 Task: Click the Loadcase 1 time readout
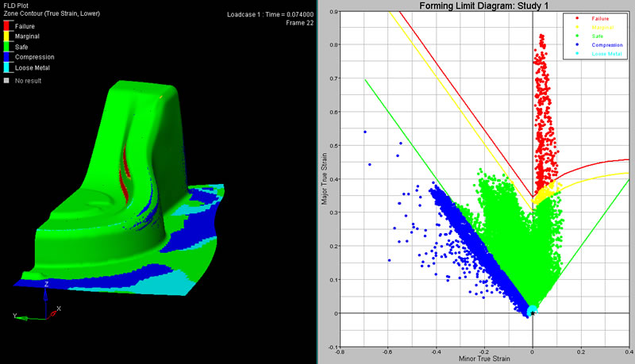coord(269,14)
